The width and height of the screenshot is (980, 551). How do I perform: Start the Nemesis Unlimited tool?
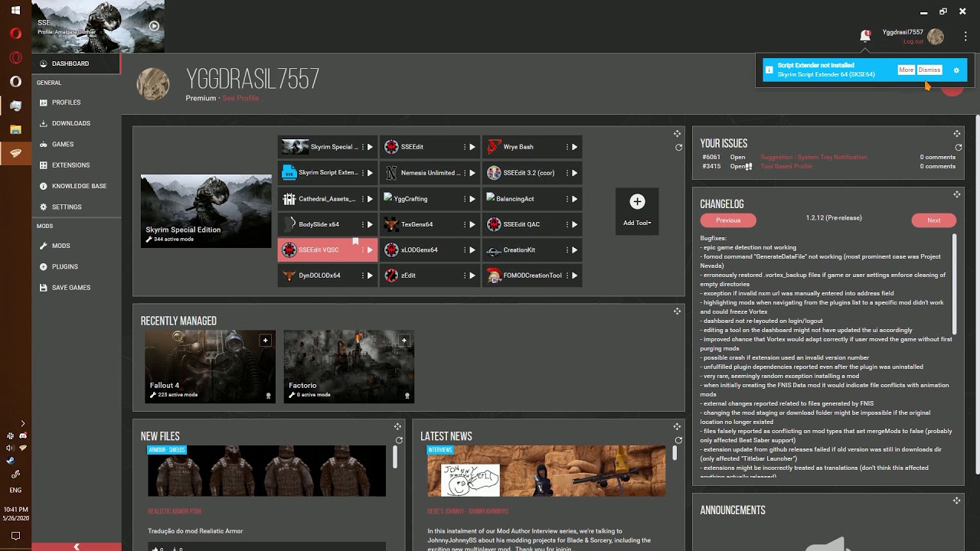click(x=472, y=173)
